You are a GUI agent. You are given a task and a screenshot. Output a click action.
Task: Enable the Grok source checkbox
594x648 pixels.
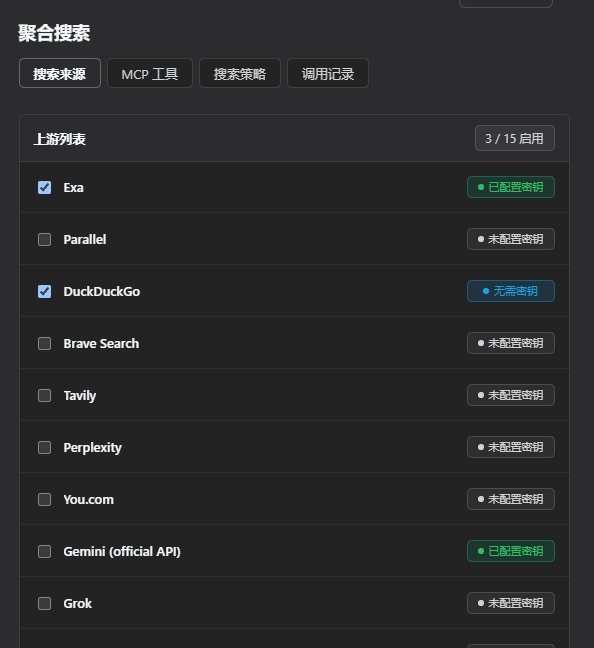(x=44, y=603)
